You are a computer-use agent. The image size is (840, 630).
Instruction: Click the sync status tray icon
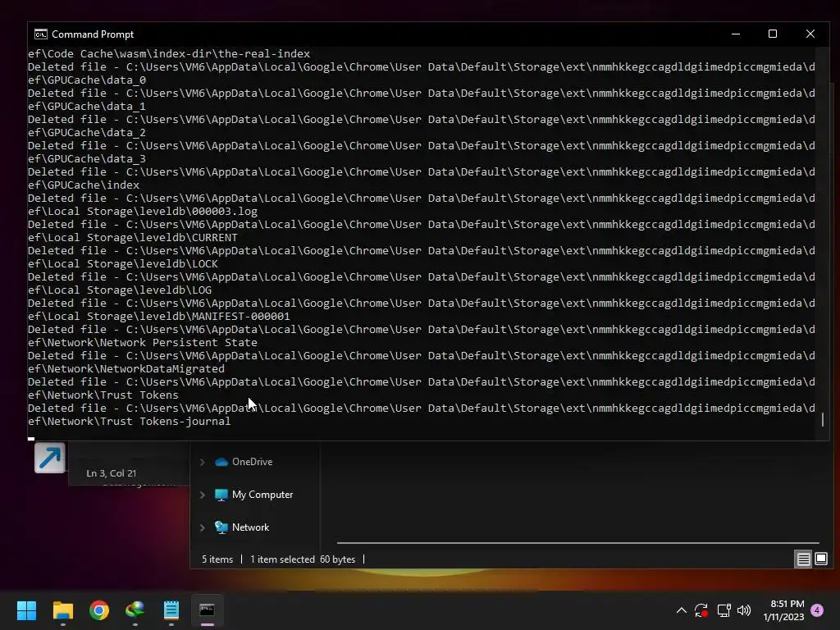pyautogui.click(x=701, y=610)
